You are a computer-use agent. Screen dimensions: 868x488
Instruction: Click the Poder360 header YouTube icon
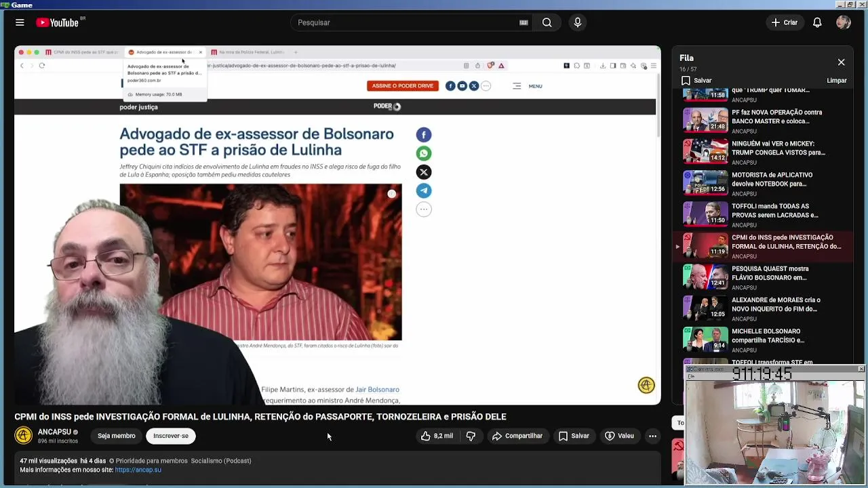pyautogui.click(x=462, y=86)
